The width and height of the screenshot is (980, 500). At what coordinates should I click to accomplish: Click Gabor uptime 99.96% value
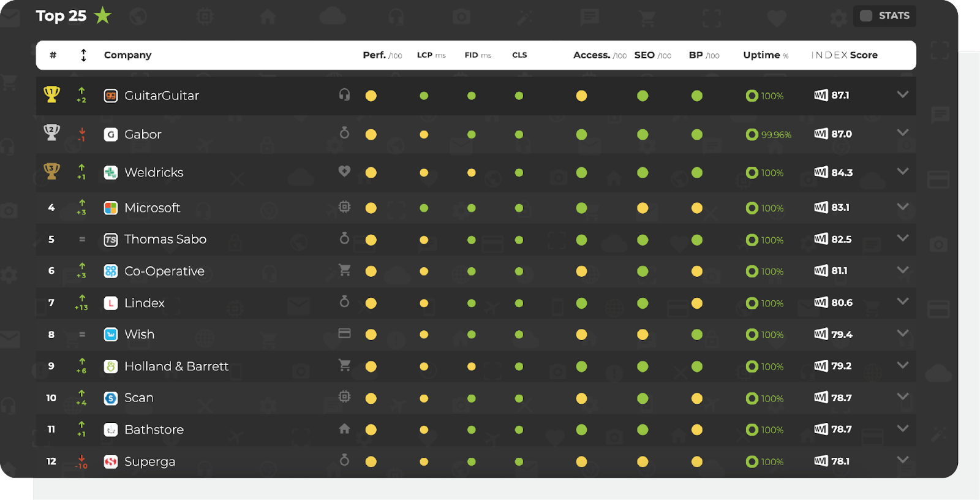tap(776, 135)
